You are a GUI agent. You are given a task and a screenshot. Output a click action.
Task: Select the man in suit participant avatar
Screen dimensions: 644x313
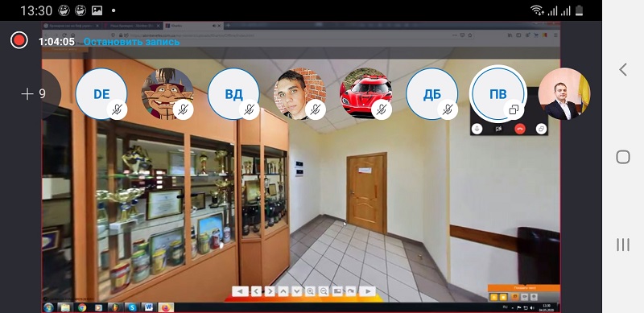pos(564,94)
